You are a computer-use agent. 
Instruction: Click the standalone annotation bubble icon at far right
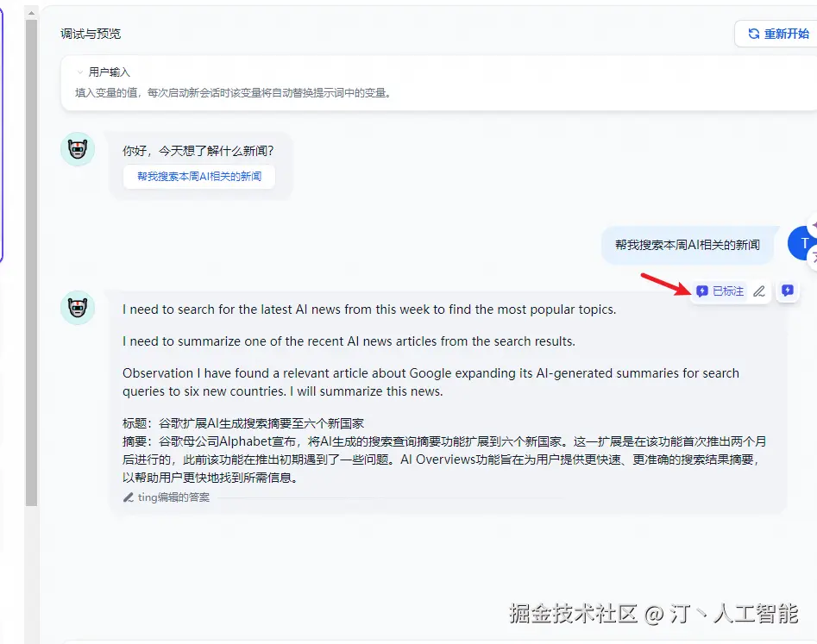[788, 291]
